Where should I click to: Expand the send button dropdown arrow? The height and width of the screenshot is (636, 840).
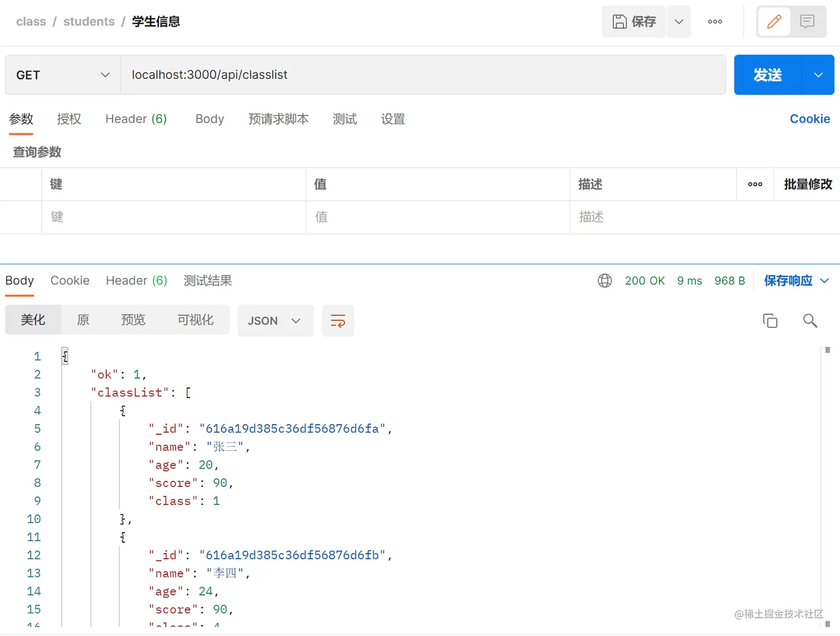(x=818, y=75)
